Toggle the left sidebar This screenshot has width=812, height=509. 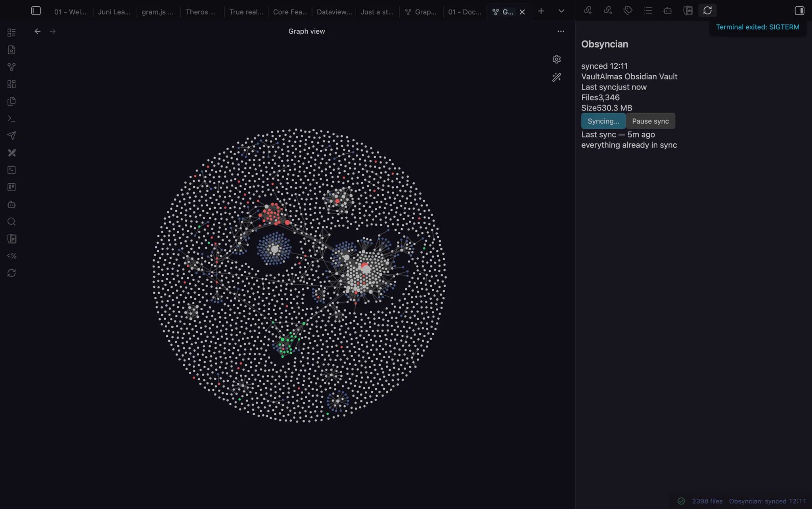pyautogui.click(x=36, y=11)
